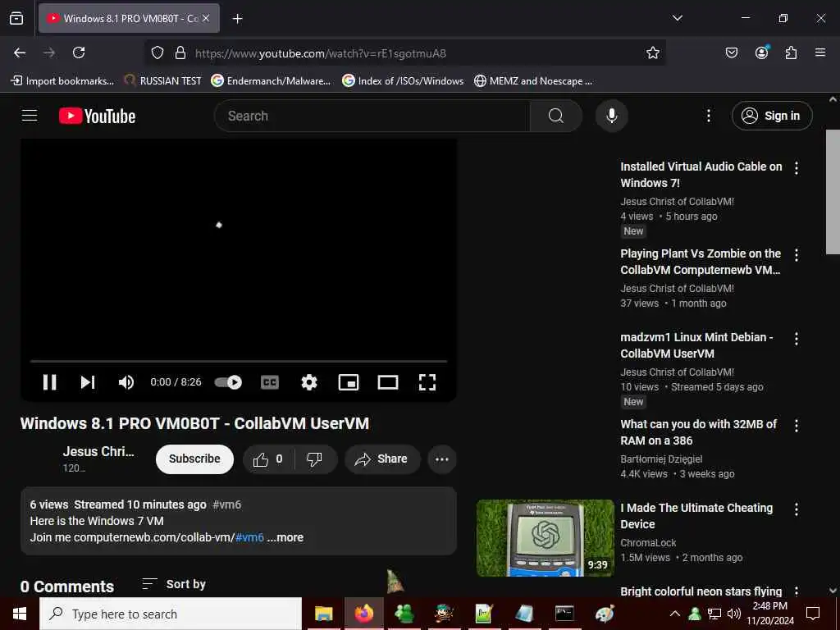Open menu for Playing Plant Vs Zombie video
The image size is (840, 630).
796,255
